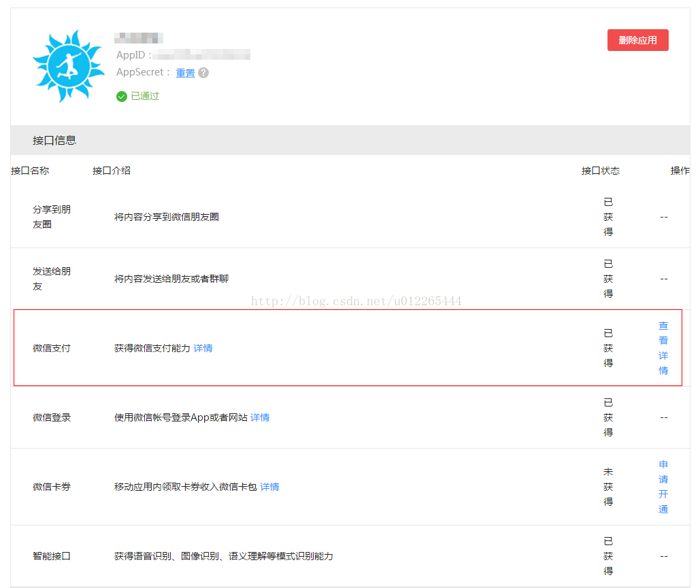Click 已获得 status in the 发送给朋友 row
The width and height of the screenshot is (700, 588).
[x=608, y=279]
